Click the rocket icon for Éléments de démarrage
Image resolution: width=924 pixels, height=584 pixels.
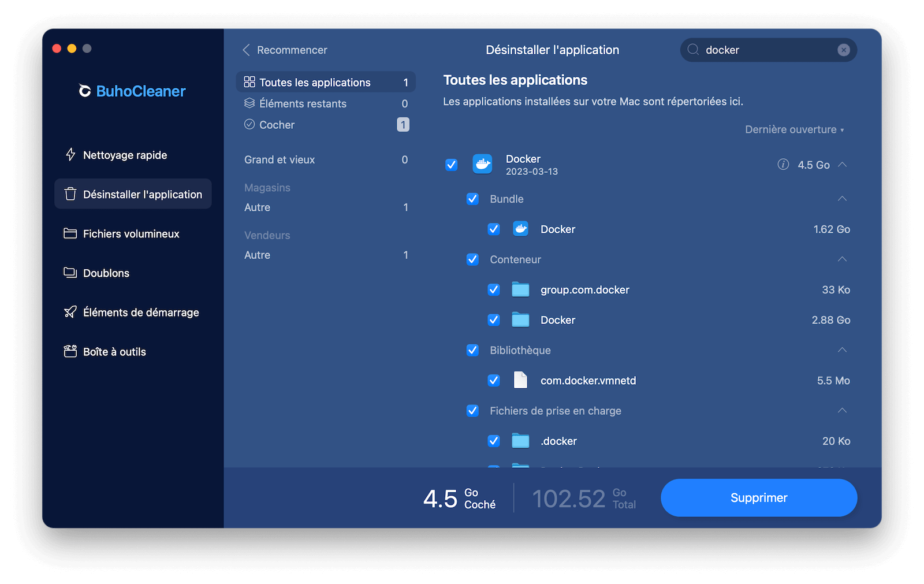click(x=70, y=312)
